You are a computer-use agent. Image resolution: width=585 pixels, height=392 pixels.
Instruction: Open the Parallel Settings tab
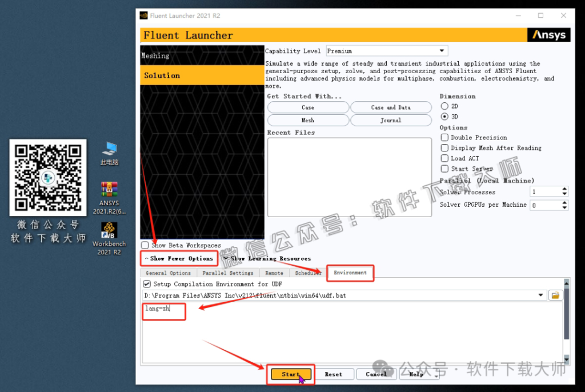tap(228, 273)
